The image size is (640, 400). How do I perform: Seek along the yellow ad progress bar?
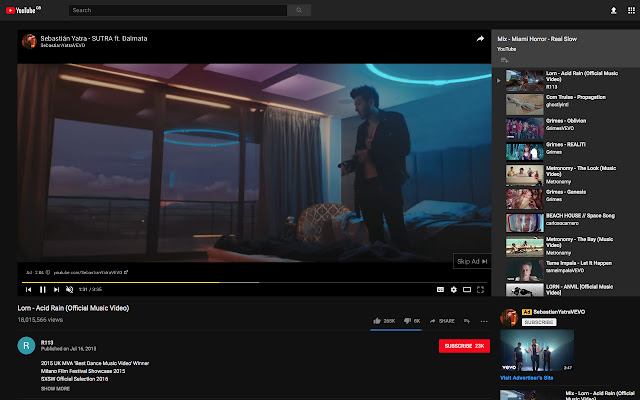pyautogui.click(x=254, y=282)
